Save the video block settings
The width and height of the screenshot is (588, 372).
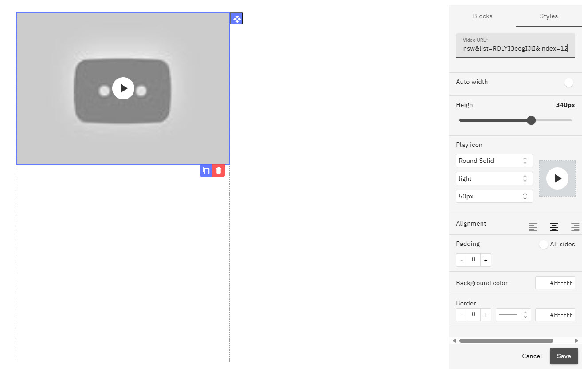[x=564, y=356]
